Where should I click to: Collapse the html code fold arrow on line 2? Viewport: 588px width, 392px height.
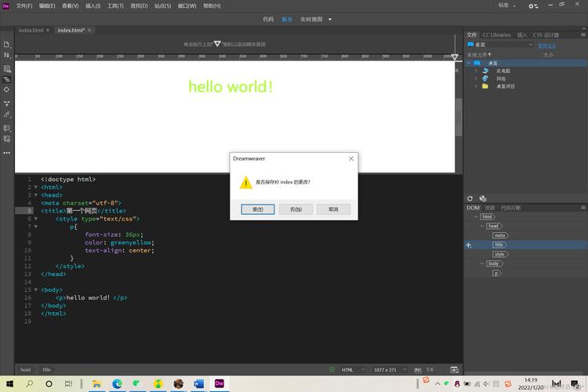[35, 187]
